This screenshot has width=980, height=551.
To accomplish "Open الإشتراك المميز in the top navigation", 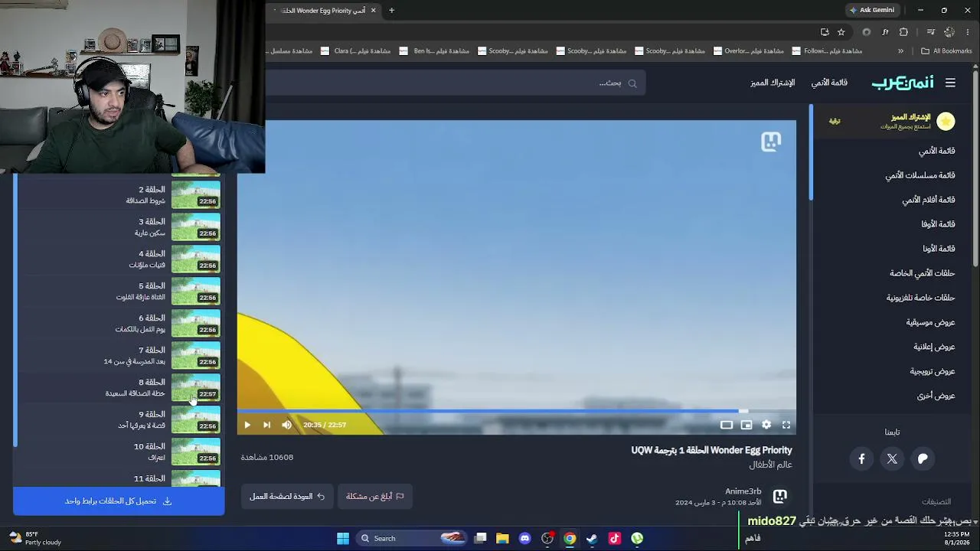I will (773, 83).
